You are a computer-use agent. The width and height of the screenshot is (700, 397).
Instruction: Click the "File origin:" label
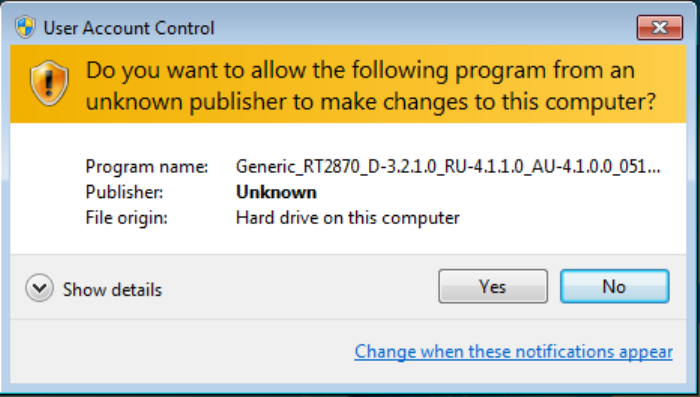[x=126, y=218]
